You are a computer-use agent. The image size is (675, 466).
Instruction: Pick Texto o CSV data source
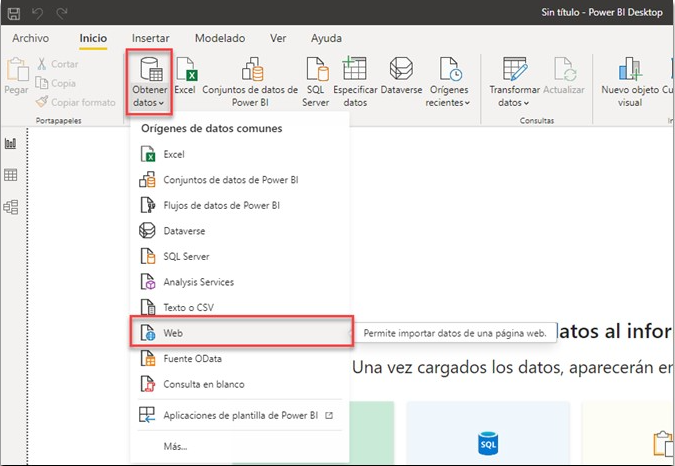point(239,307)
